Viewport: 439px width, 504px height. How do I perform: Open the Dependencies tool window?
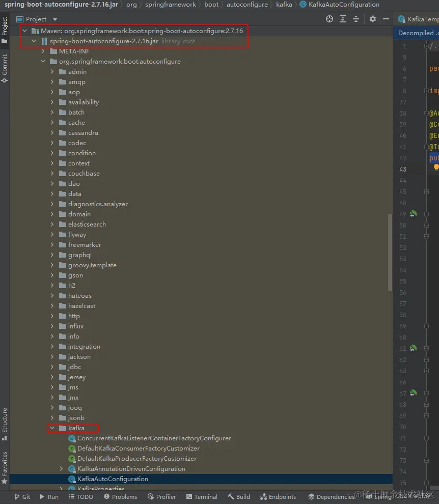[331, 496]
